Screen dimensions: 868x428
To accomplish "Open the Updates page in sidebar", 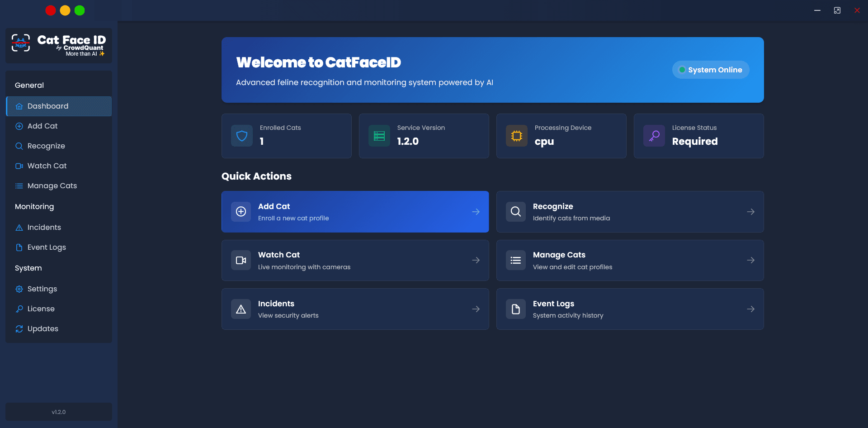I will point(59,329).
